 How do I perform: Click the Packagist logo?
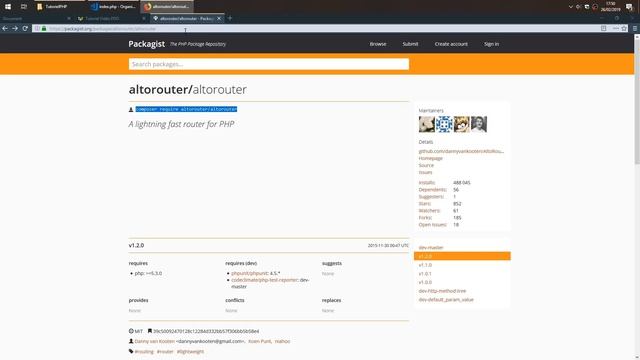[147, 44]
